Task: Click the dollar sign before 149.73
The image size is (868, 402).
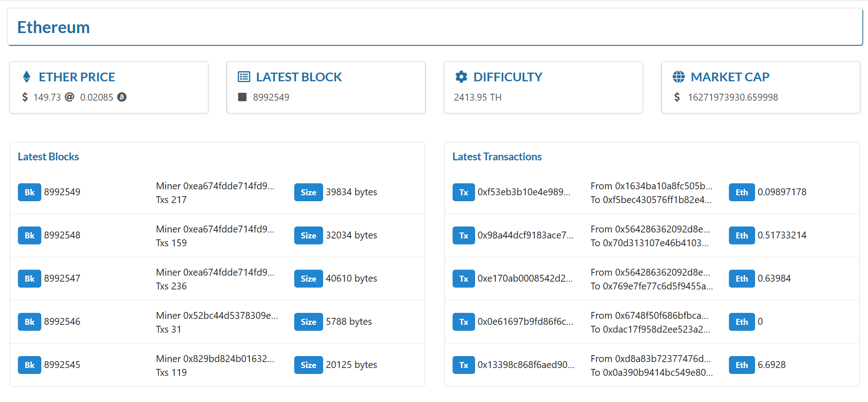Action: click(25, 97)
